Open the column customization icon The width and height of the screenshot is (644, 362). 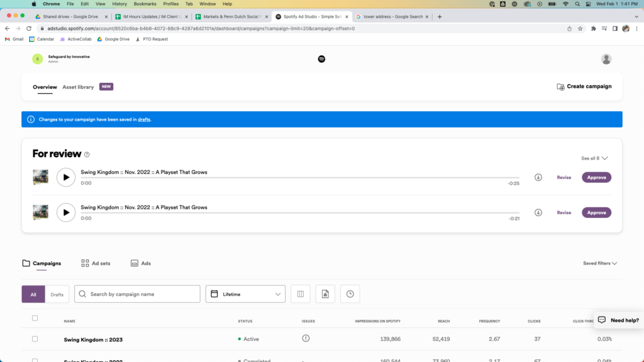click(x=300, y=294)
